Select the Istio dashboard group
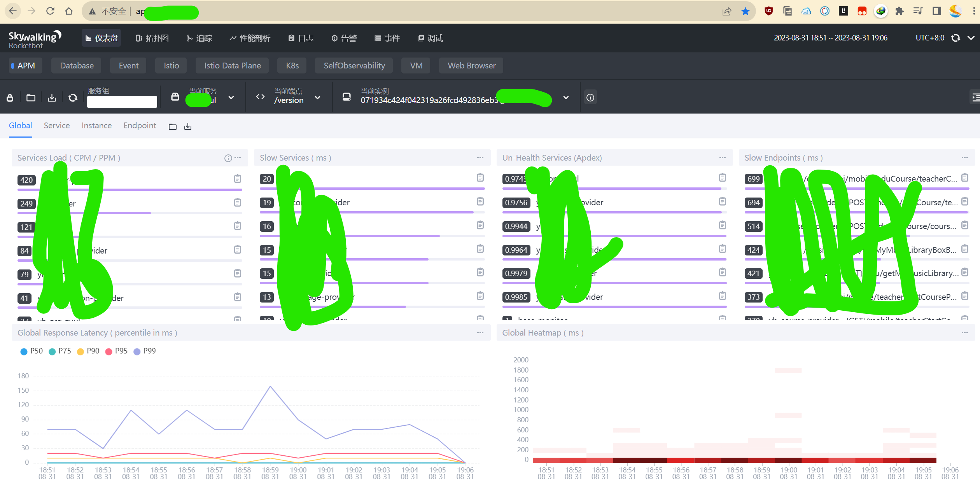Screen dimensions: 980x502 (171, 66)
